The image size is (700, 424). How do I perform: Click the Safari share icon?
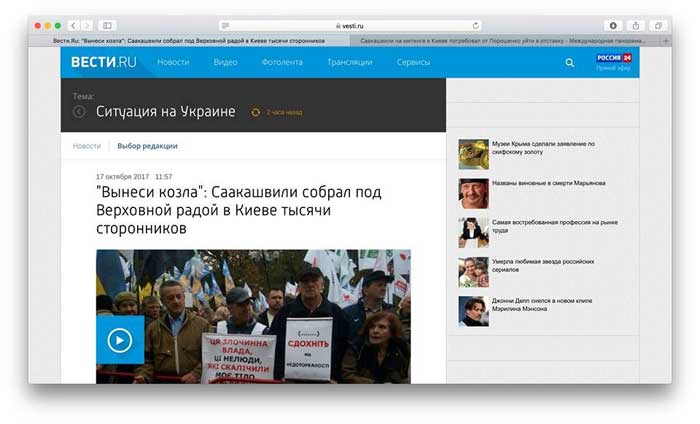[x=635, y=25]
